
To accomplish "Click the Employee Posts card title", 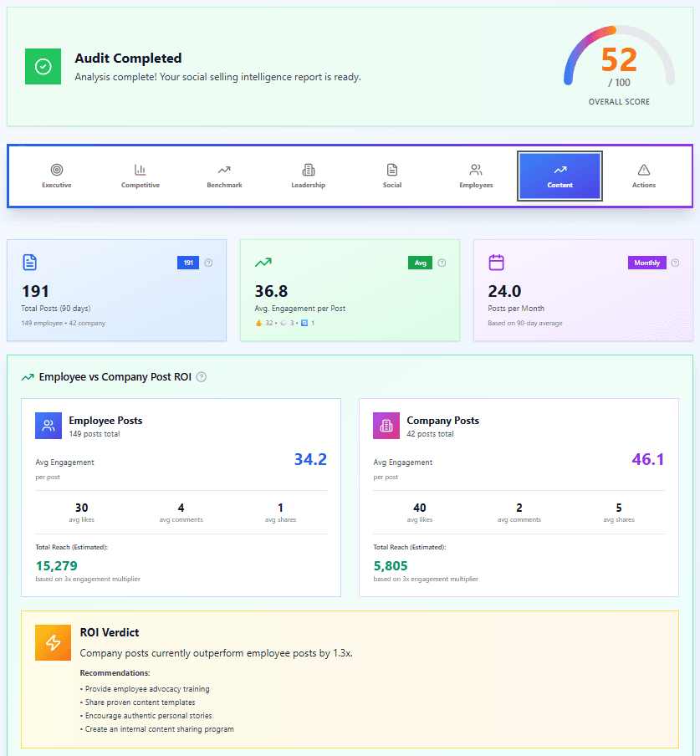I will 105,421.
